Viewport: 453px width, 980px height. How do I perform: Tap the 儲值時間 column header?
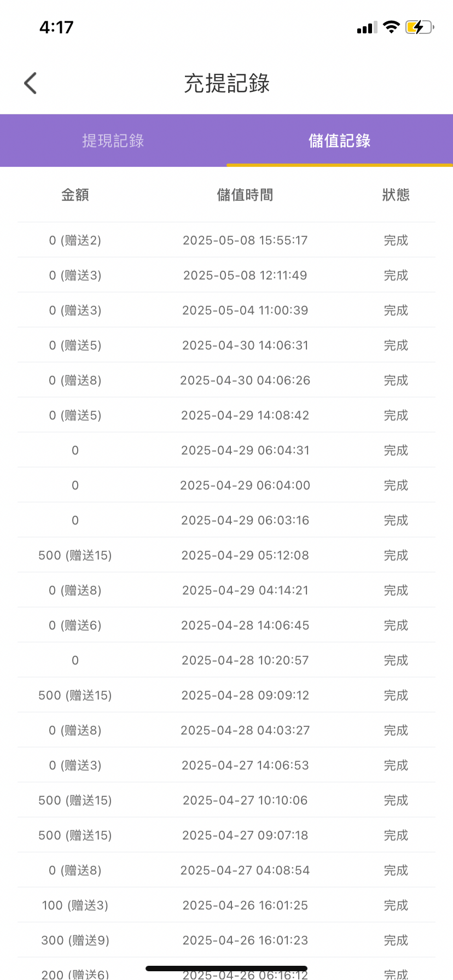(245, 195)
